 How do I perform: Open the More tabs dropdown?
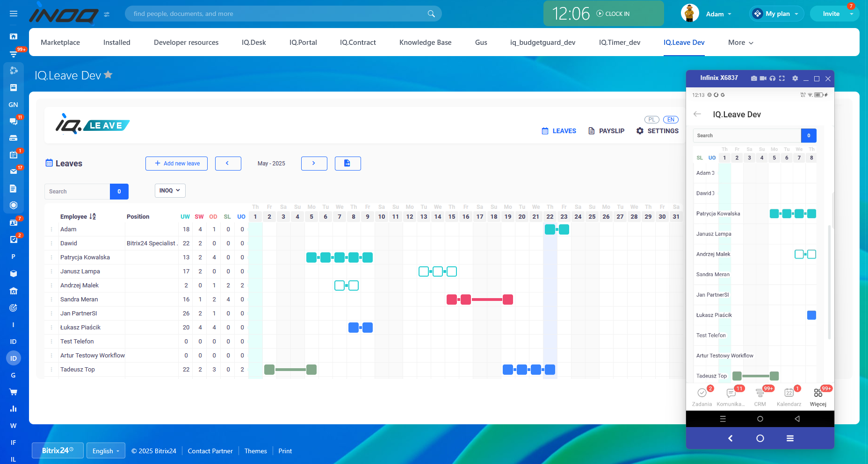[740, 43]
